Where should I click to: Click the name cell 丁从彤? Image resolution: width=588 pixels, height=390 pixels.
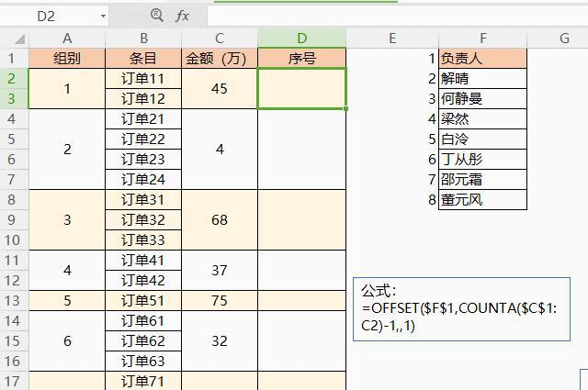click(x=483, y=160)
